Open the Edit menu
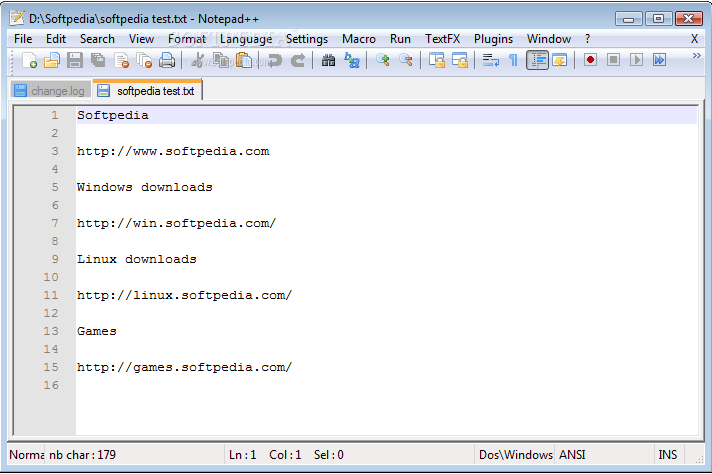 (x=56, y=39)
